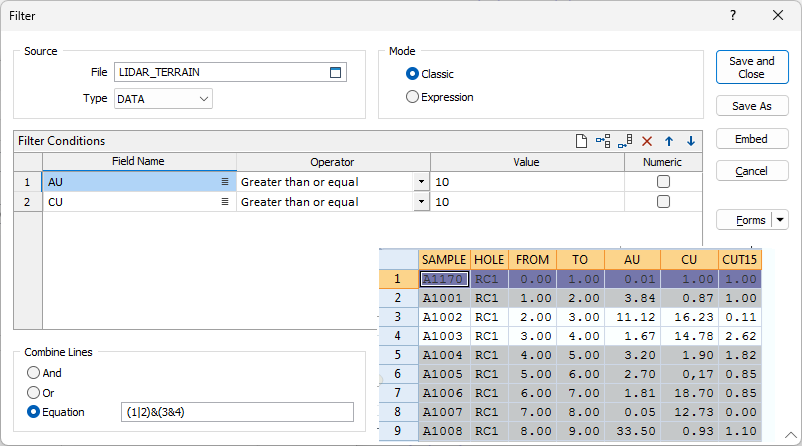Enable the Numeric checkbox for row 2

pyautogui.click(x=662, y=202)
